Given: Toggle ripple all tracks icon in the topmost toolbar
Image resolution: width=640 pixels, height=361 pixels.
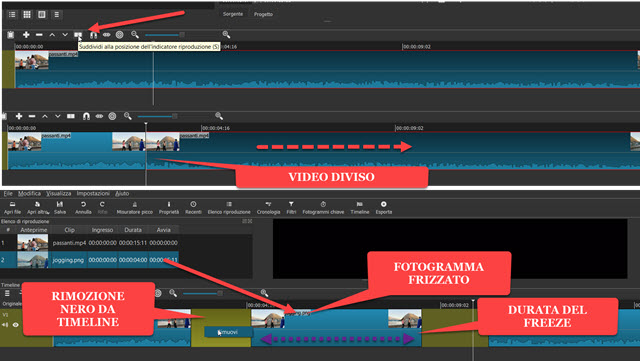Looking at the screenshot, I should tap(120, 35).
